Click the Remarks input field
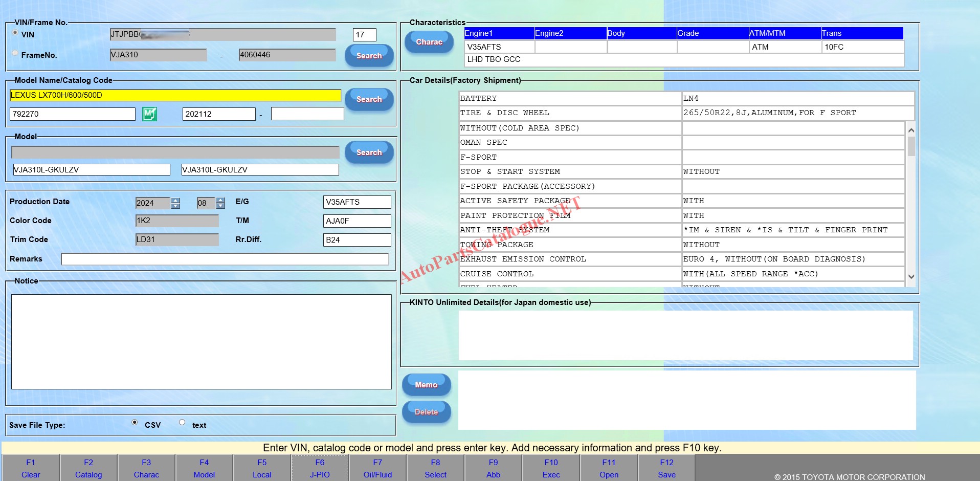 tap(225, 259)
